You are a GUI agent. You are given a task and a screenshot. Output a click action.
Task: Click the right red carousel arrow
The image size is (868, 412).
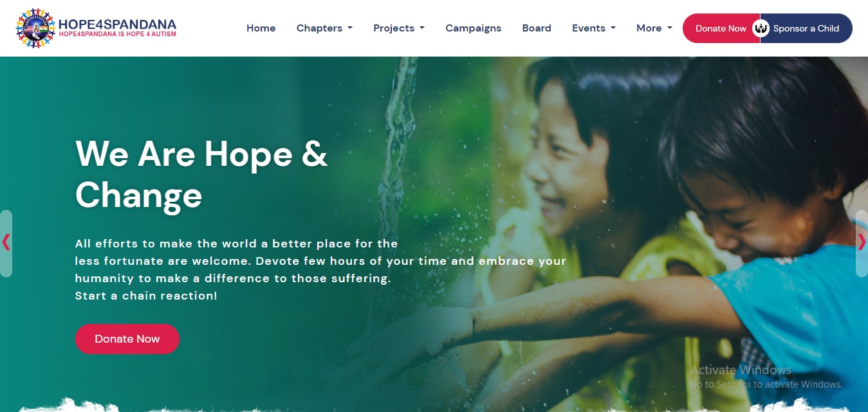(x=862, y=243)
